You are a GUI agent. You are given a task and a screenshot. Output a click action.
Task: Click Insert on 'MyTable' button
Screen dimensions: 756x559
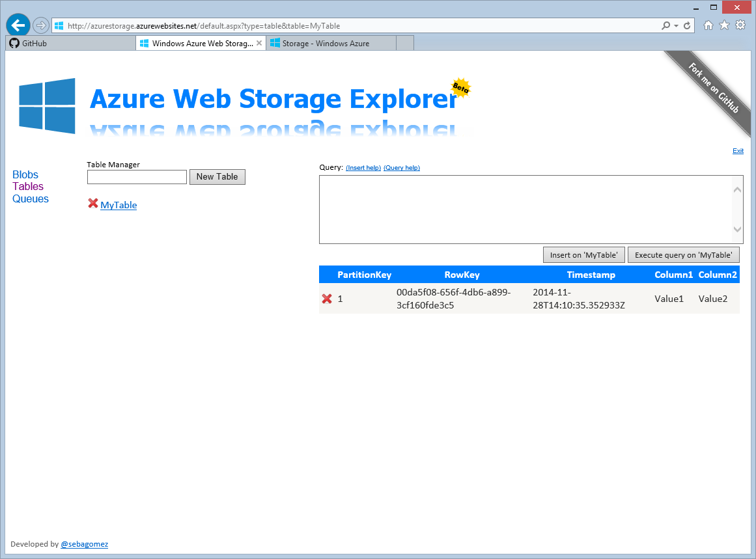pyautogui.click(x=584, y=255)
